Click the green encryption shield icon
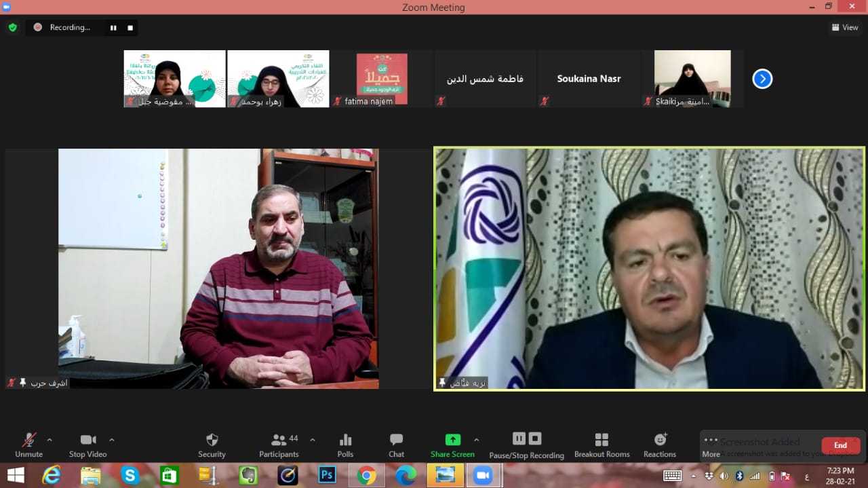 coord(12,28)
